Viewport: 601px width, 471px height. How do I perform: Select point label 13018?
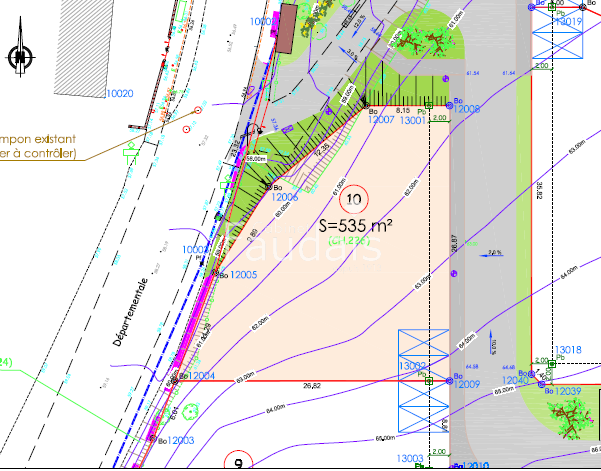[x=568, y=350]
